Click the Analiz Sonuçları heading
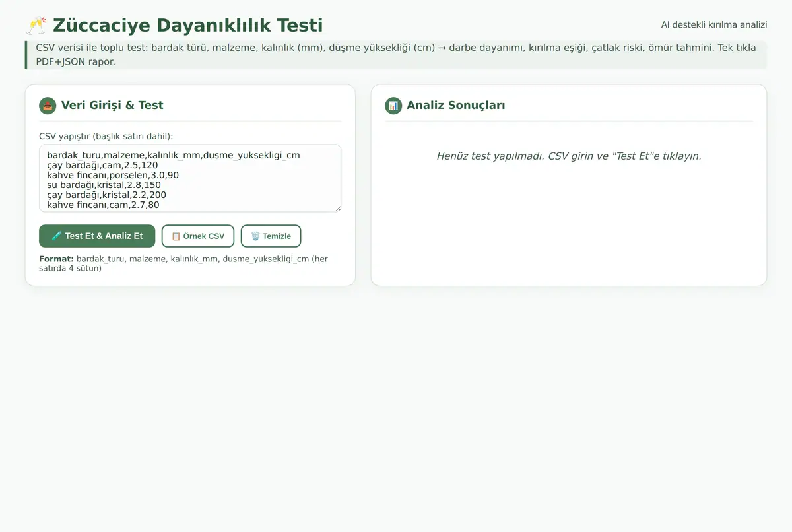The image size is (792, 532). coord(456,105)
